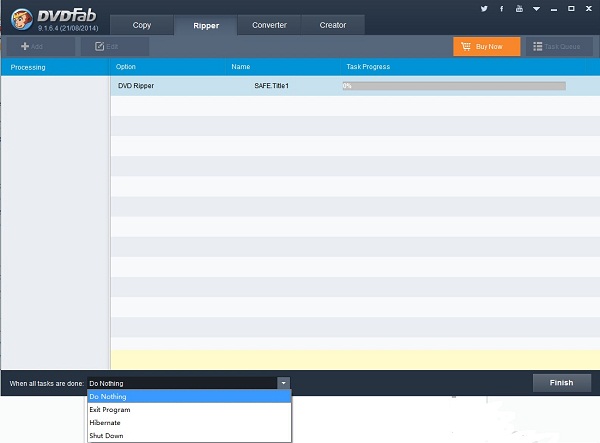This screenshot has width=600, height=443.
Task: Open the DVDFab YouTube channel icon
Action: [519, 8]
